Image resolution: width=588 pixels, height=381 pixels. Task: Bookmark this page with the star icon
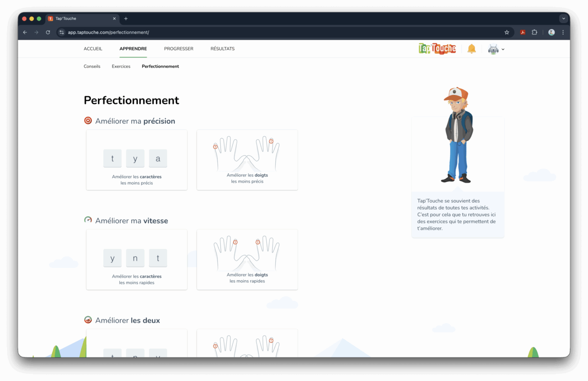tap(507, 32)
